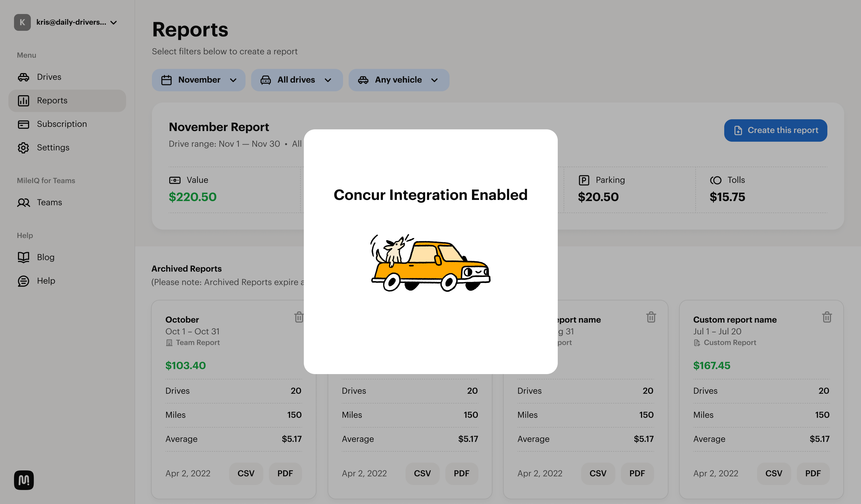Image resolution: width=861 pixels, height=504 pixels.
Task: Click the $20.50 Parking amount
Action: point(598,197)
